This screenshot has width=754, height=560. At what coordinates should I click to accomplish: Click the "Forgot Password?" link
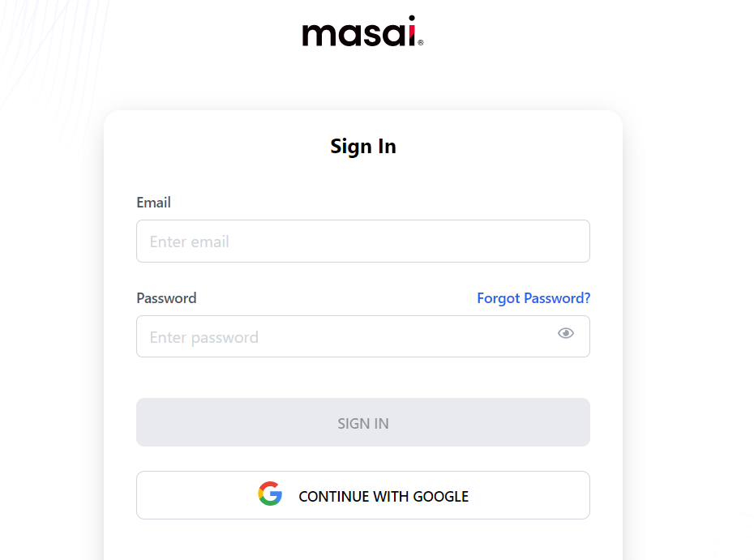click(x=533, y=298)
